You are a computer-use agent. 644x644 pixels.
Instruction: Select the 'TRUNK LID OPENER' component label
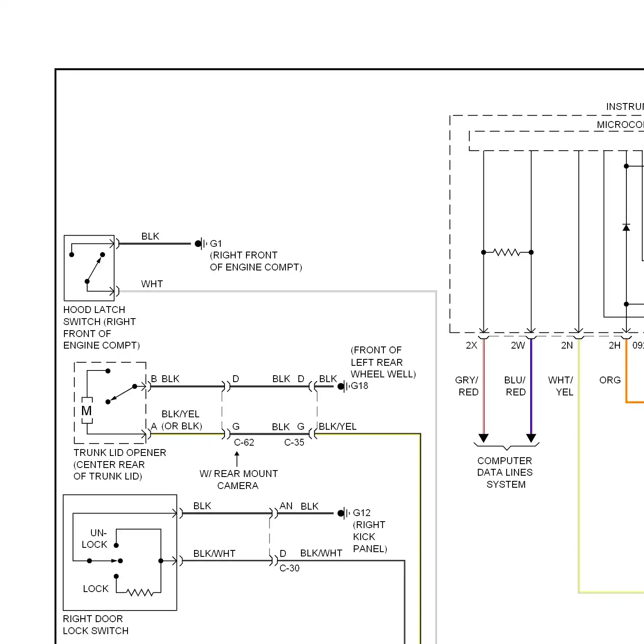[120, 465]
